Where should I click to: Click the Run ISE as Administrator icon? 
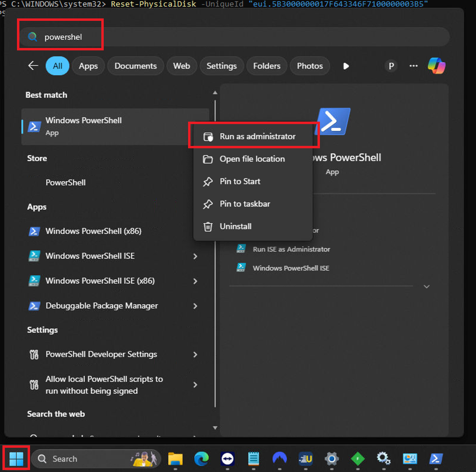pos(241,249)
